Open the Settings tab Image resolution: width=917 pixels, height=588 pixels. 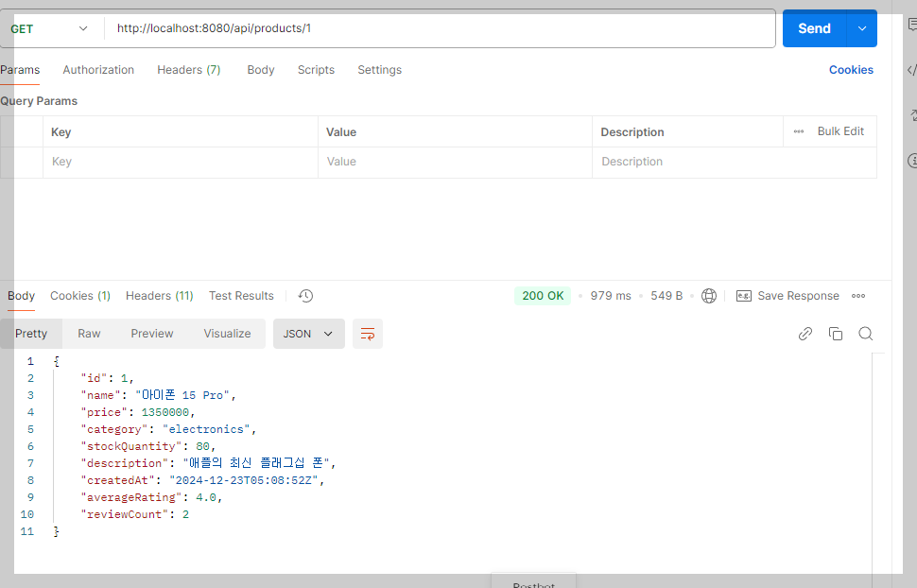coord(379,70)
